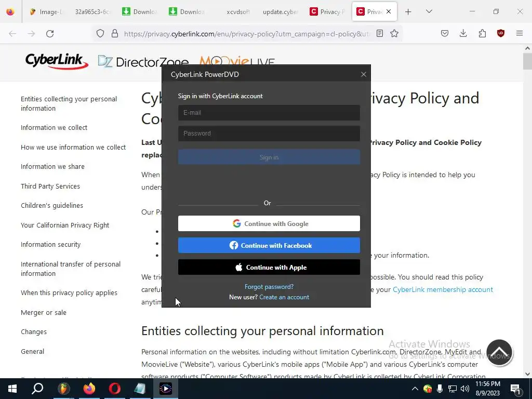The image size is (532, 399).
Task: Jump to General section
Action: pos(32,352)
